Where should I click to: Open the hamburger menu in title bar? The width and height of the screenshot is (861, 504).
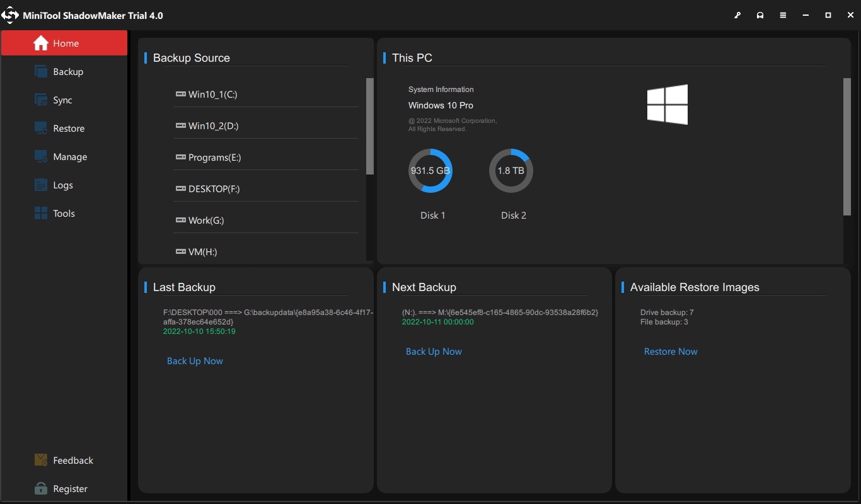(783, 16)
